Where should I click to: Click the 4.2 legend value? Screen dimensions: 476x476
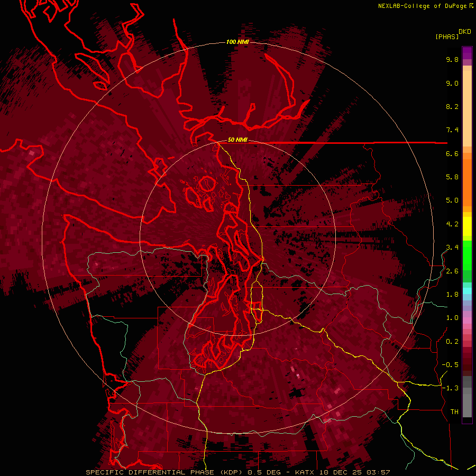coord(452,224)
